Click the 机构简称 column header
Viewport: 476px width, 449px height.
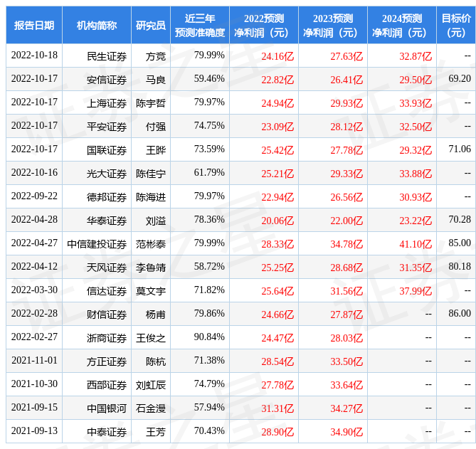97,25
